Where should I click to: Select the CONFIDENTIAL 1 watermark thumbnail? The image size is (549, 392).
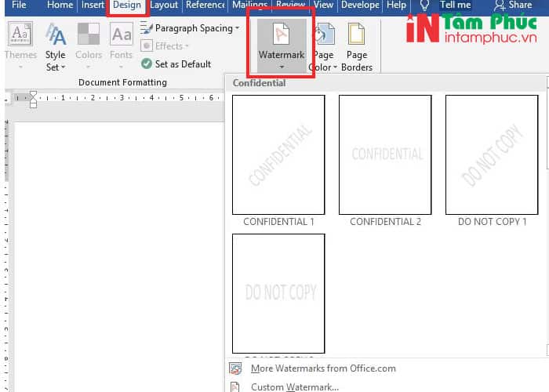(x=278, y=154)
